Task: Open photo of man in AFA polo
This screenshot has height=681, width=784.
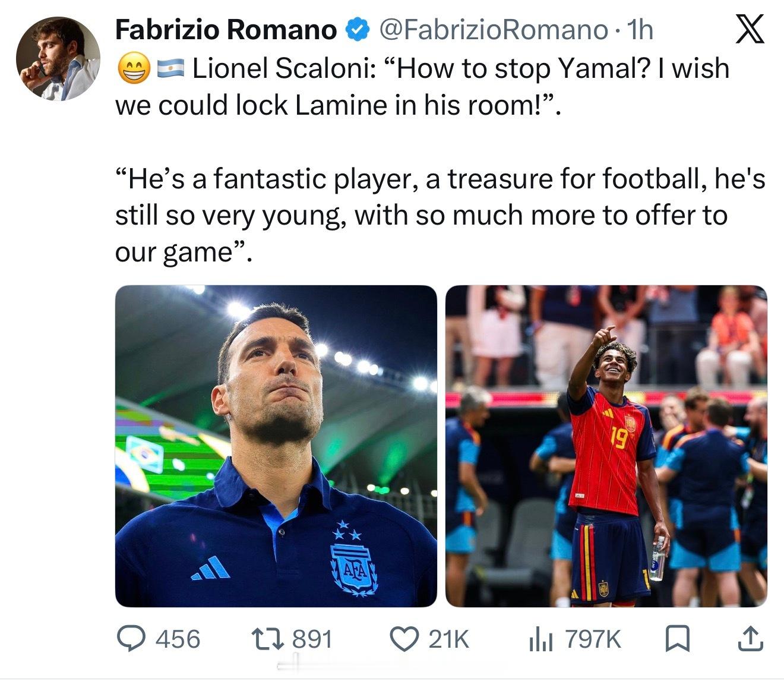Action: 276,446
